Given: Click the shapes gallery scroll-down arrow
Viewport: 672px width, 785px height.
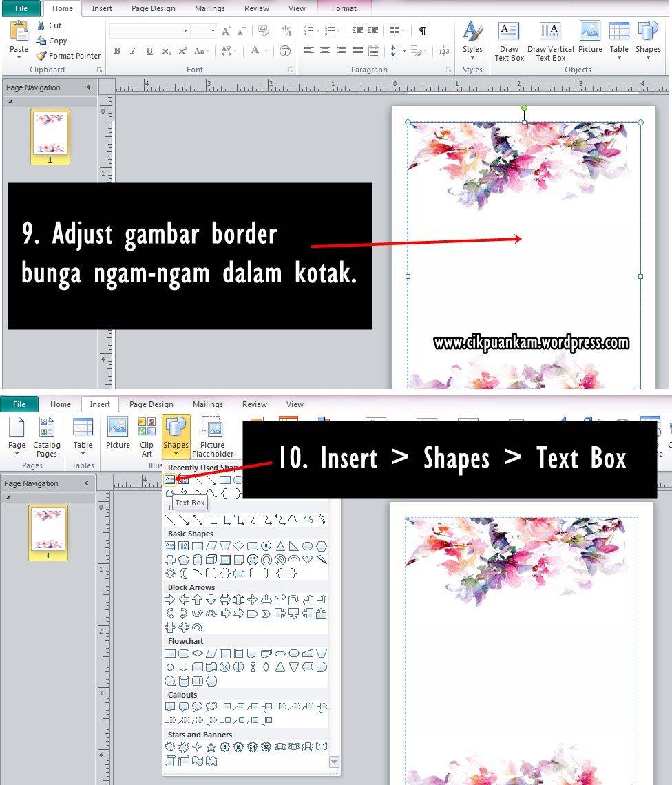Looking at the screenshot, I should pyautogui.click(x=334, y=762).
